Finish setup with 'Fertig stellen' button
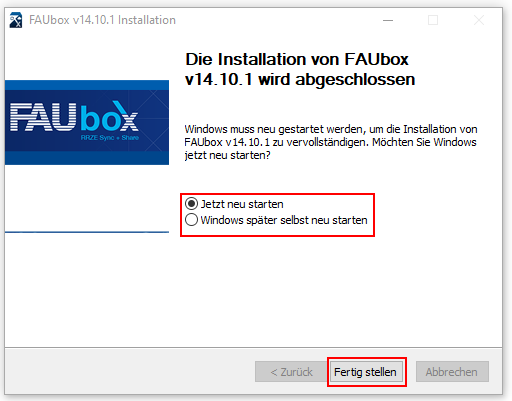512x401 pixels. [365, 372]
